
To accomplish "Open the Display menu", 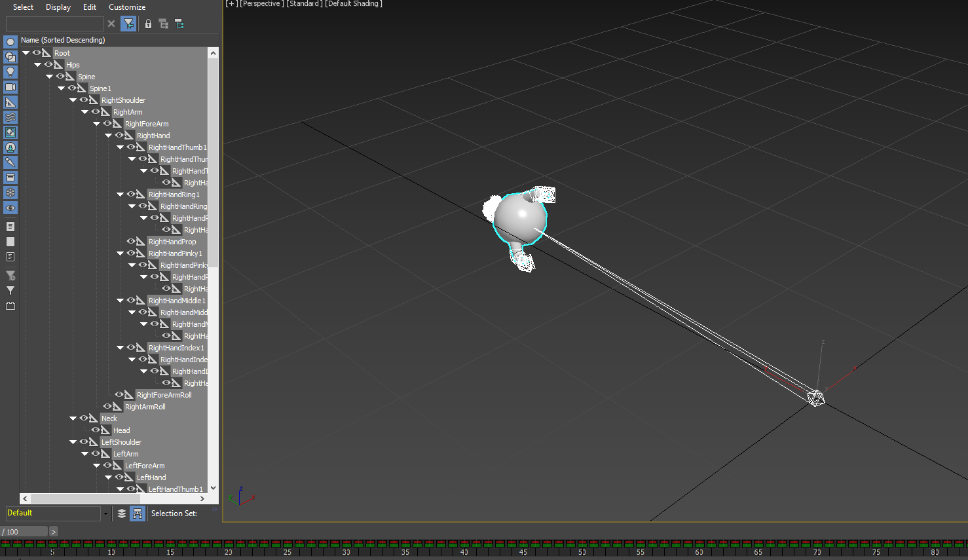I will 58,7.
